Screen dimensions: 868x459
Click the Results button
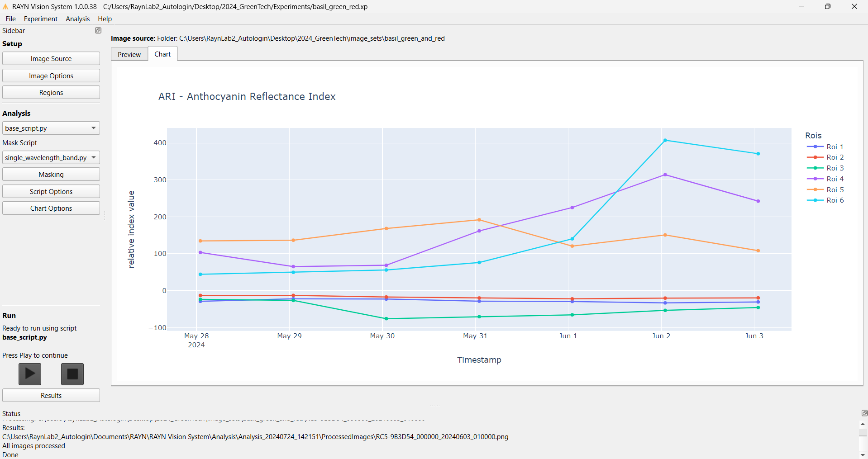pyautogui.click(x=51, y=395)
